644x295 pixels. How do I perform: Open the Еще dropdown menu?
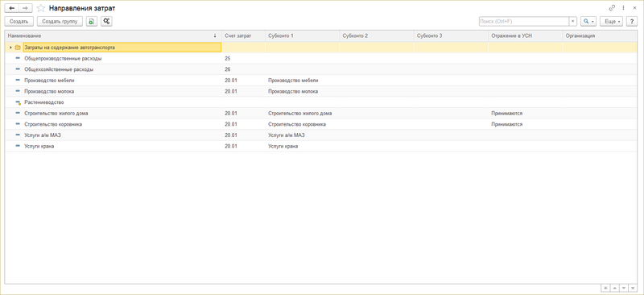612,22
